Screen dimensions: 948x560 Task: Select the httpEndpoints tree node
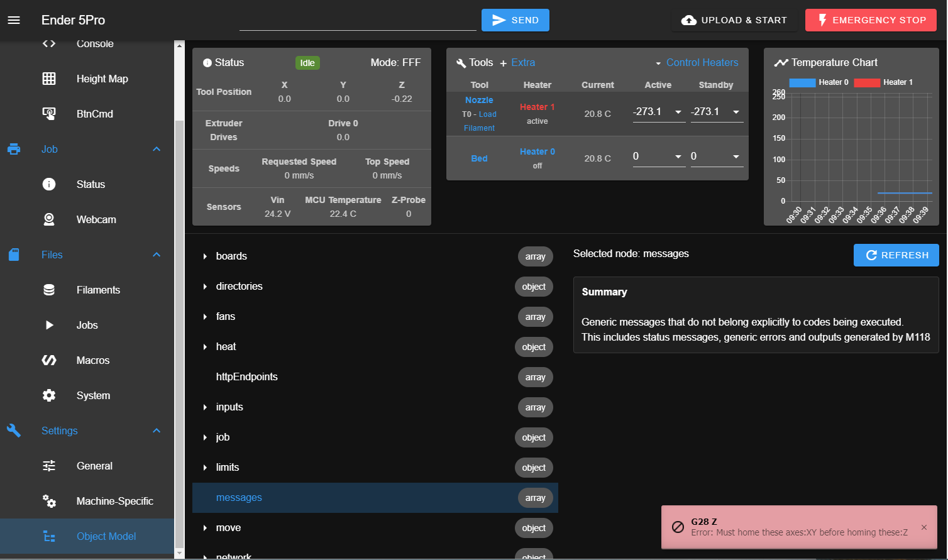(375, 377)
